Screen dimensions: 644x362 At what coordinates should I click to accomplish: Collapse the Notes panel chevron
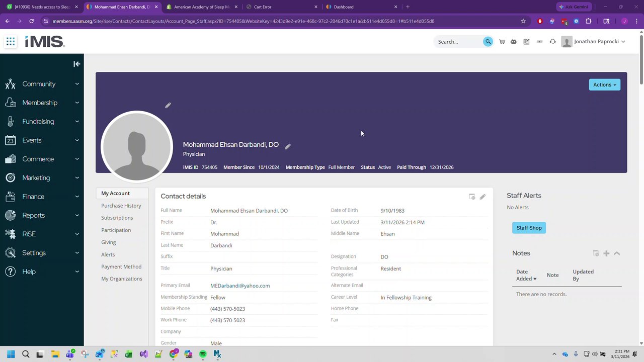(617, 253)
